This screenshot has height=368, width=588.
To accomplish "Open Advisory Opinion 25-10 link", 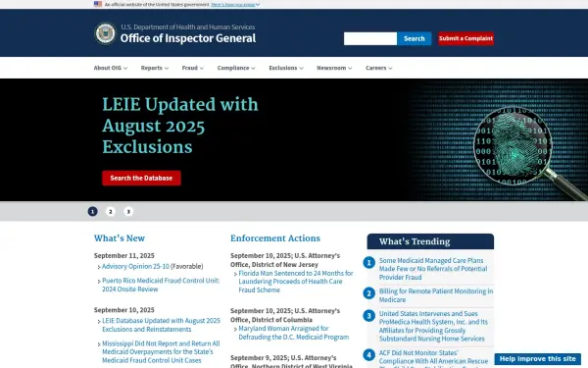I will tap(135, 266).
